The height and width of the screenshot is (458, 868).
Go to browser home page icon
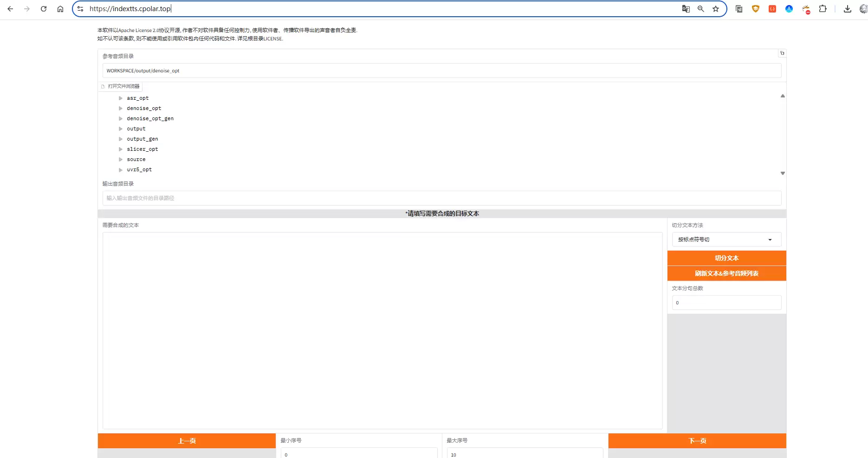click(60, 9)
